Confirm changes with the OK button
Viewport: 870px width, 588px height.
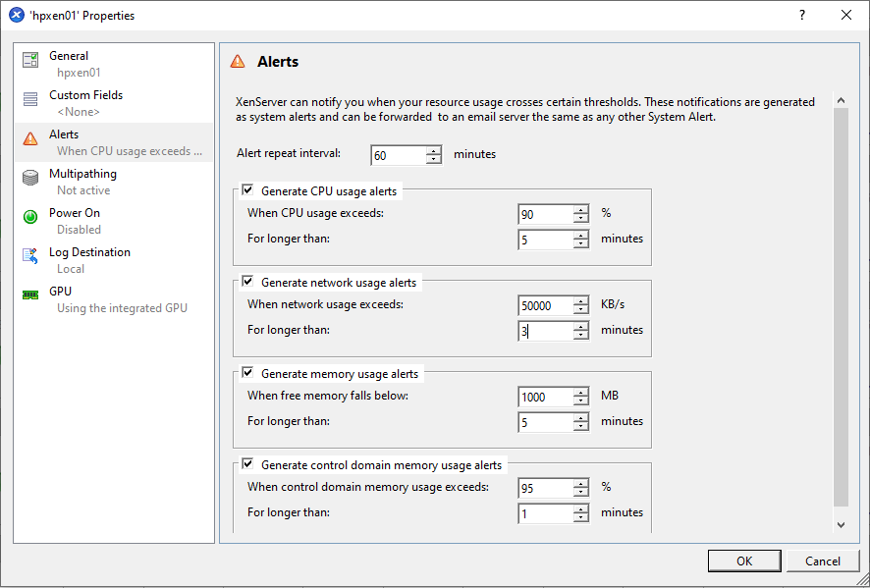coord(744,561)
